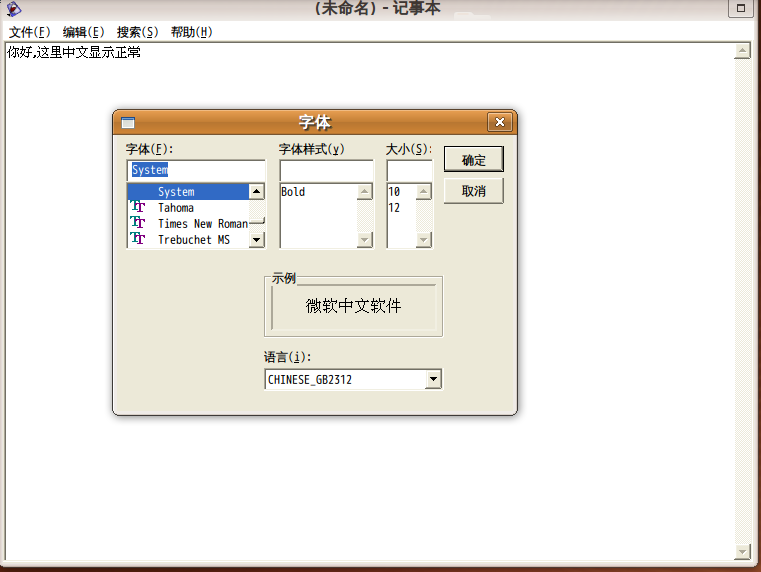Click the text 你好,这里中文显示正常 in Notepad
761x572 pixels.
[74, 52]
